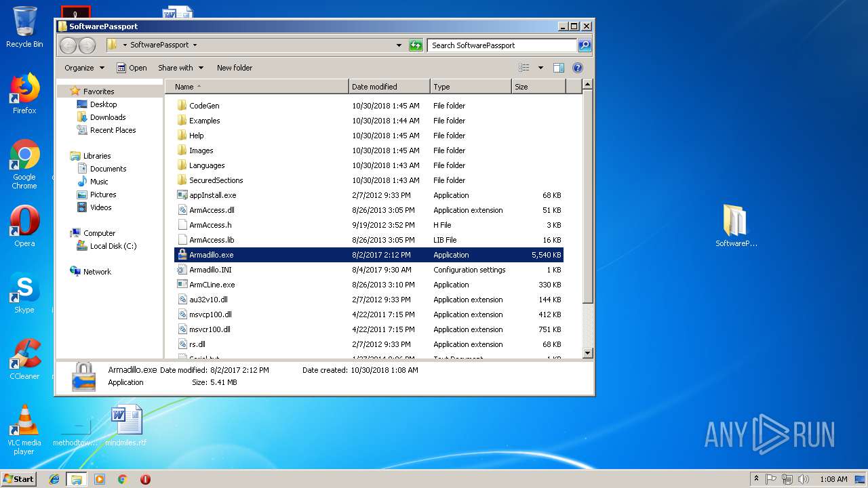Click the search magnifier icon
868x488 pixels.
(584, 45)
